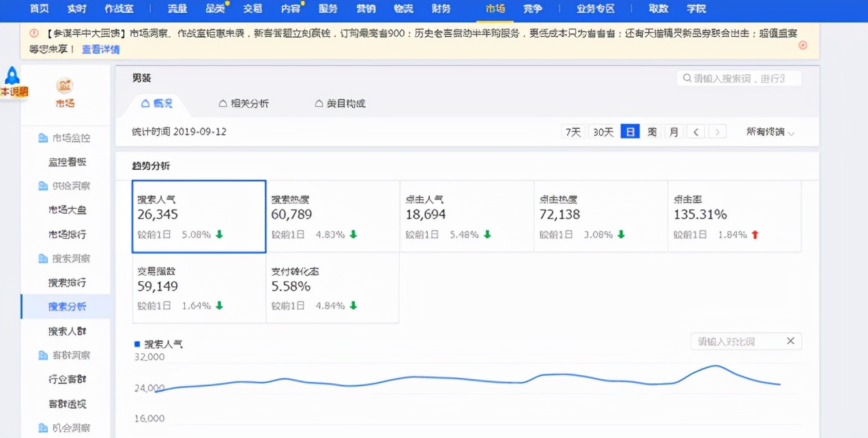
Task: Open the 所属终端 dropdown
Action: click(770, 132)
